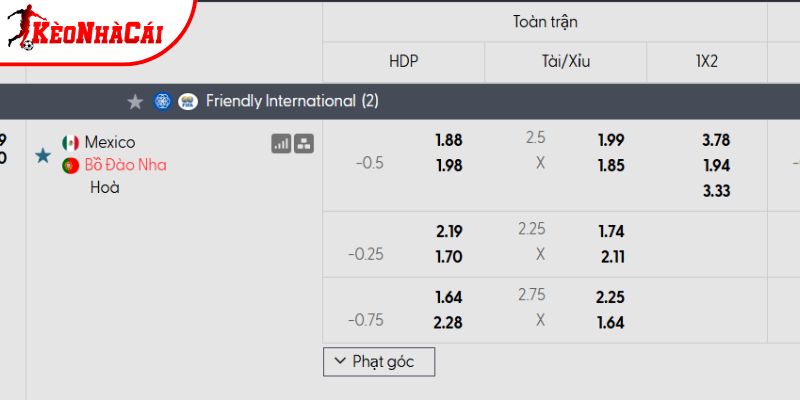Open the league standings table icon
800x400 pixels.
(x=304, y=144)
